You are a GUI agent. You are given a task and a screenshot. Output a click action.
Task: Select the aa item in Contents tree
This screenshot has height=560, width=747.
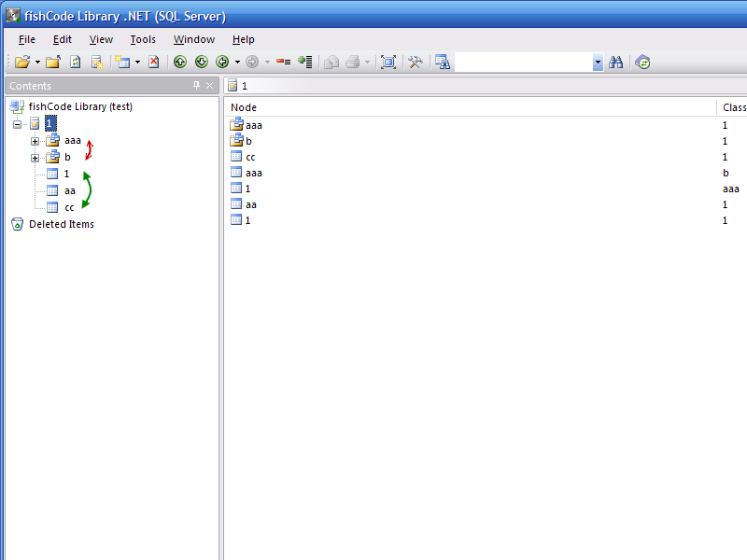[70, 191]
